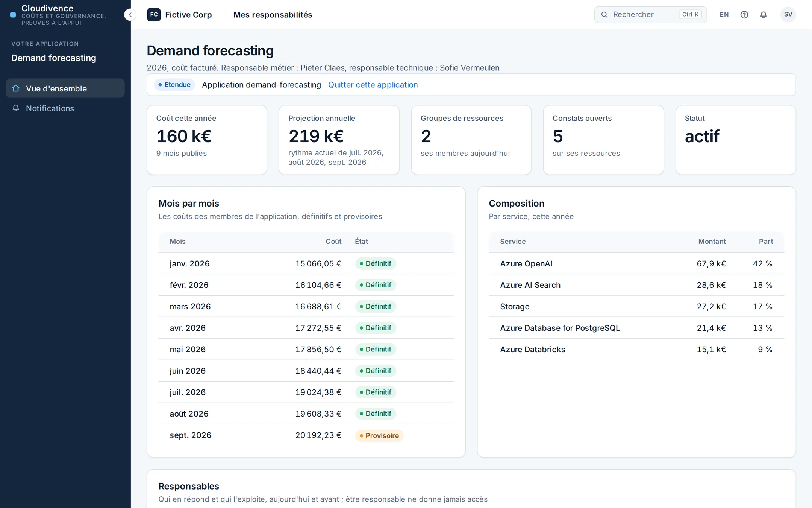Screen dimensions: 812x508
Task: Select the Azure AI Search service row
Action: pyautogui.click(x=636, y=285)
